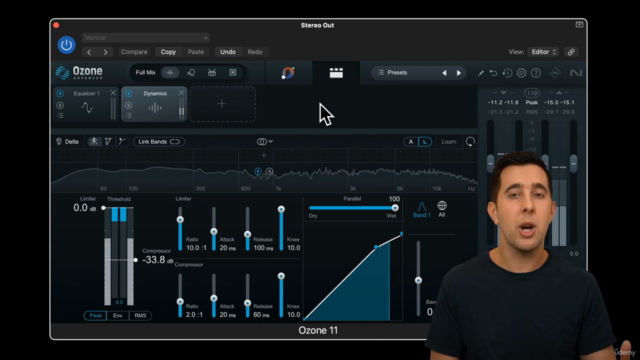Toggle the plugin power button

[67, 45]
